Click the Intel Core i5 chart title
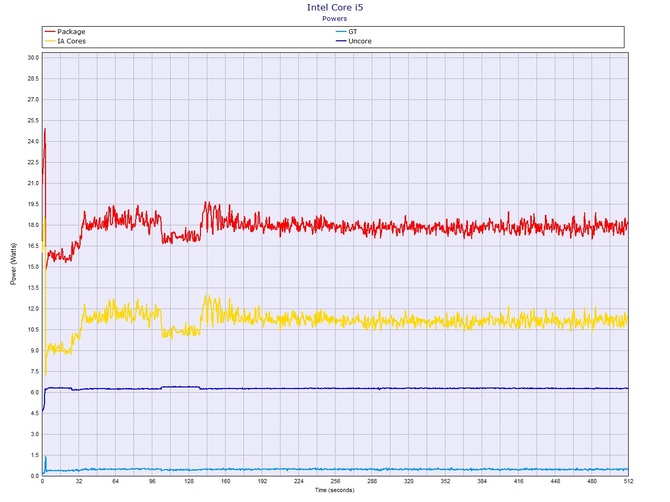This screenshot has width=670, height=502. tap(335, 7)
